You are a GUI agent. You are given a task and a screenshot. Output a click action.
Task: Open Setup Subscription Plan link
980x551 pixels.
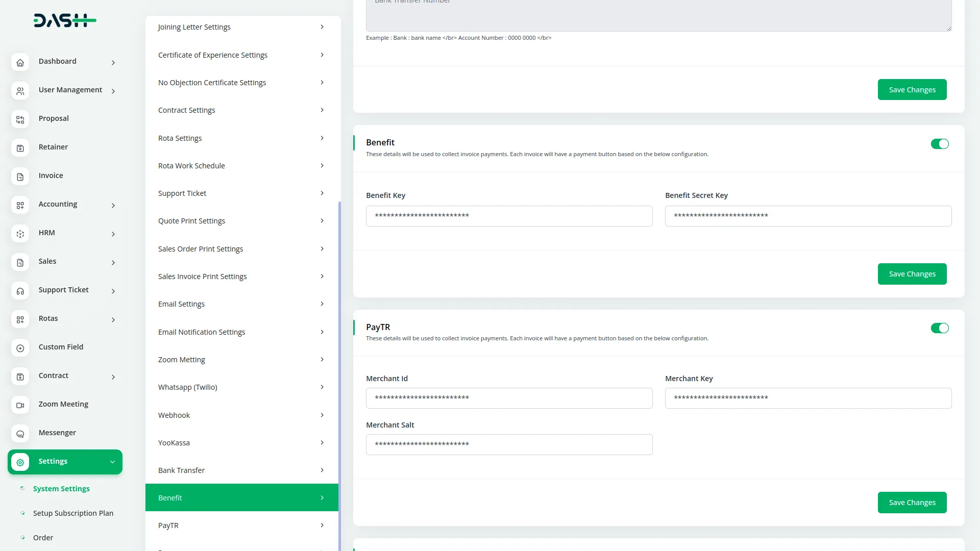point(73,513)
